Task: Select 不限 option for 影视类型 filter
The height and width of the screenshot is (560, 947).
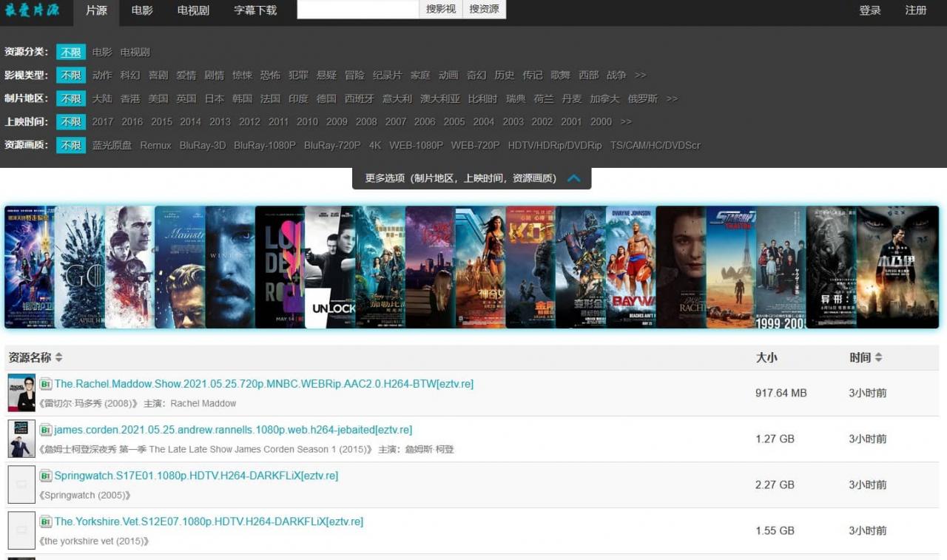Action: (71, 75)
